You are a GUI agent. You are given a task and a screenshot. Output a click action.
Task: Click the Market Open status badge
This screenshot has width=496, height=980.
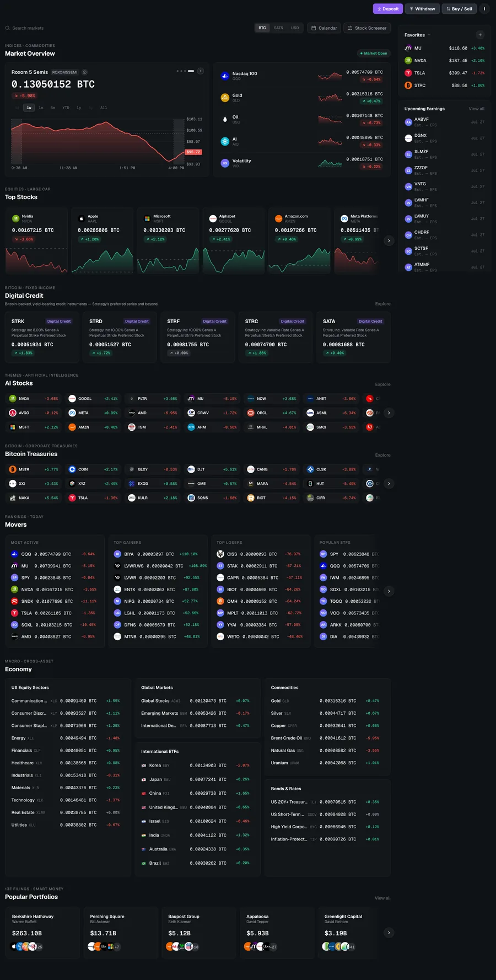pyautogui.click(x=374, y=53)
